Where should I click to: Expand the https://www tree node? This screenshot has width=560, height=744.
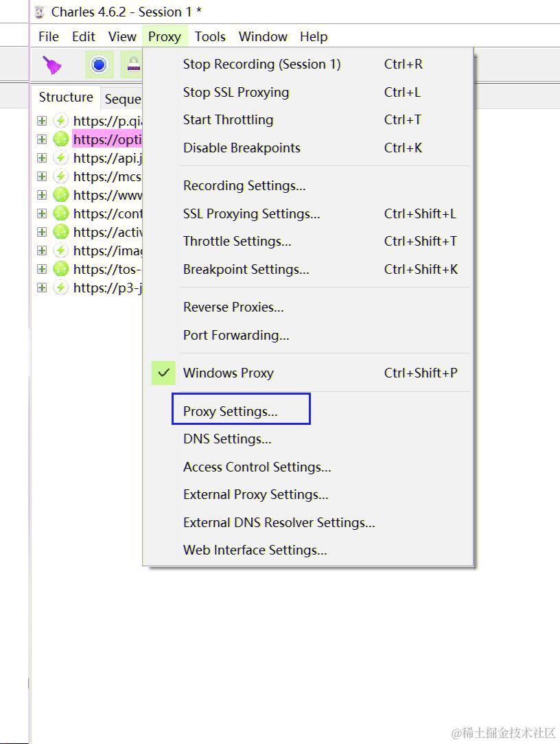point(42,194)
